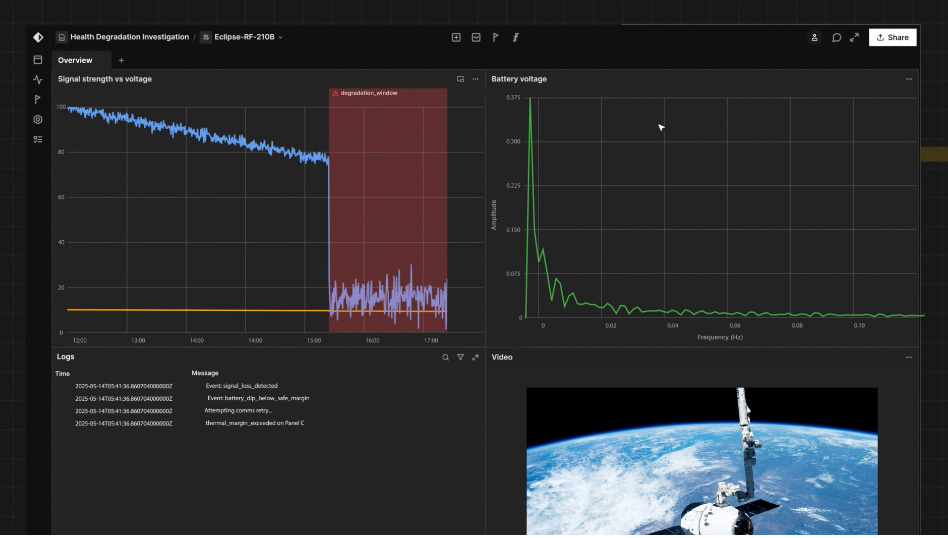Image resolution: width=948 pixels, height=538 pixels.
Task: Open the Video panel three-dot menu
Action: point(909,357)
